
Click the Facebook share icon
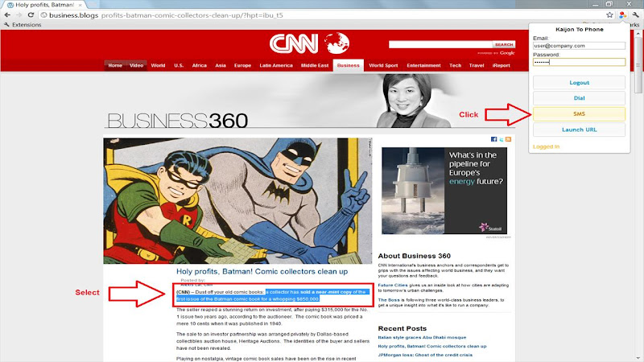tap(493, 139)
